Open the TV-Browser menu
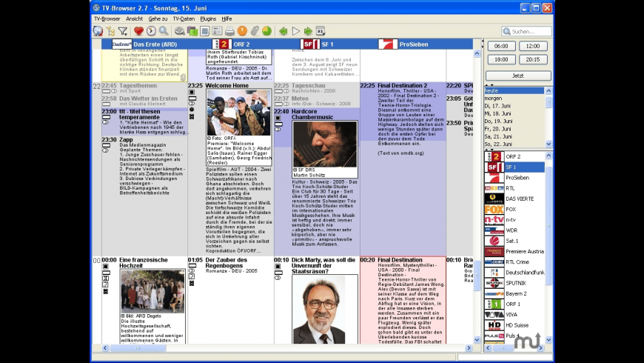Image resolution: width=644 pixels, height=363 pixels. [107, 19]
